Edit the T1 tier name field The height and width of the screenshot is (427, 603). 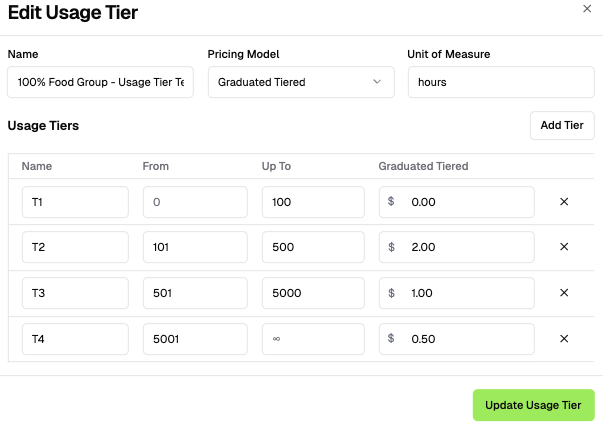pyautogui.click(x=75, y=202)
